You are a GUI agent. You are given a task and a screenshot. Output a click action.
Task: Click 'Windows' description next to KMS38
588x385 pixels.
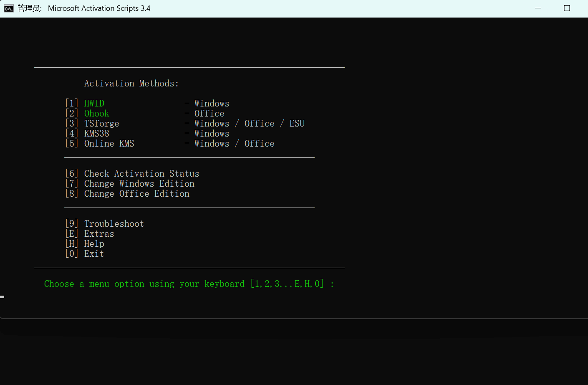[x=212, y=133]
